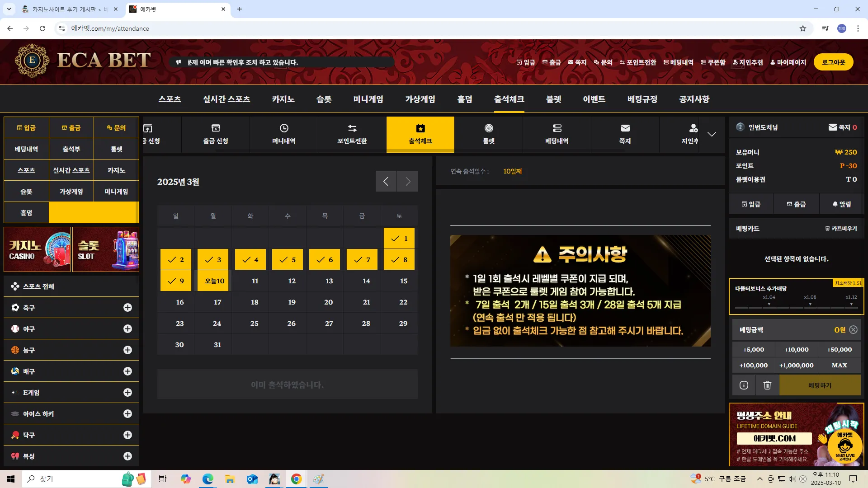Click the info icon beside trash
Screen dimensions: 868x488
pos(744,385)
